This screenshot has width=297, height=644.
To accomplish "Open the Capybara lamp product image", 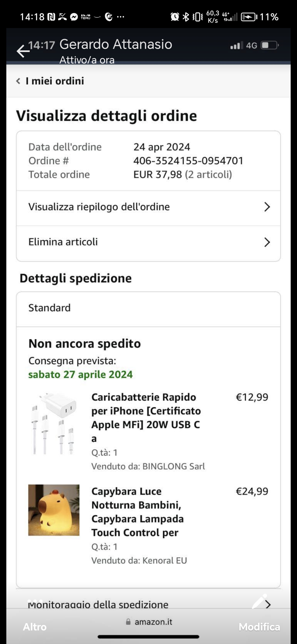I will (x=54, y=510).
